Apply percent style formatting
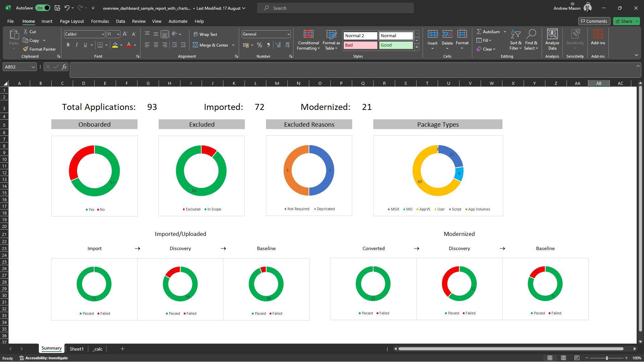 pyautogui.click(x=259, y=45)
